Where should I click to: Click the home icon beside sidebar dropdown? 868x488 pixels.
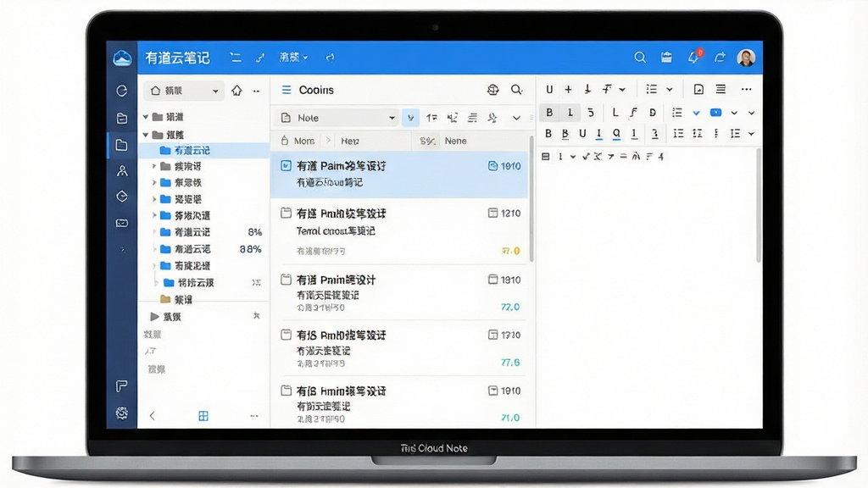click(x=237, y=90)
